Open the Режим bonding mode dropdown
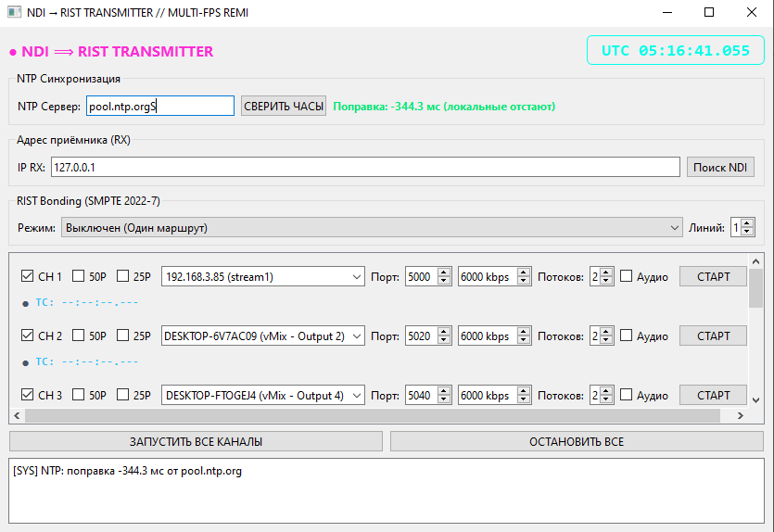 (x=372, y=227)
